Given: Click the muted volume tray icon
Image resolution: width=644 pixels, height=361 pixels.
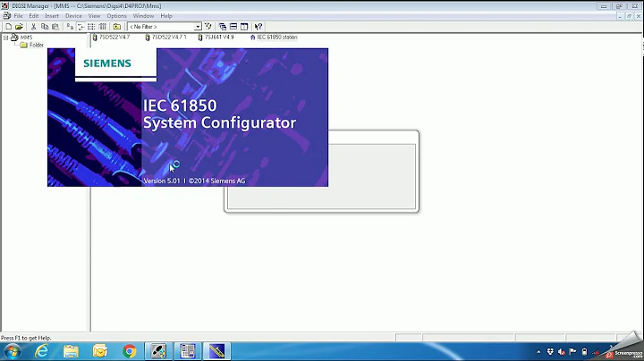Looking at the screenshot, I should [x=562, y=352].
